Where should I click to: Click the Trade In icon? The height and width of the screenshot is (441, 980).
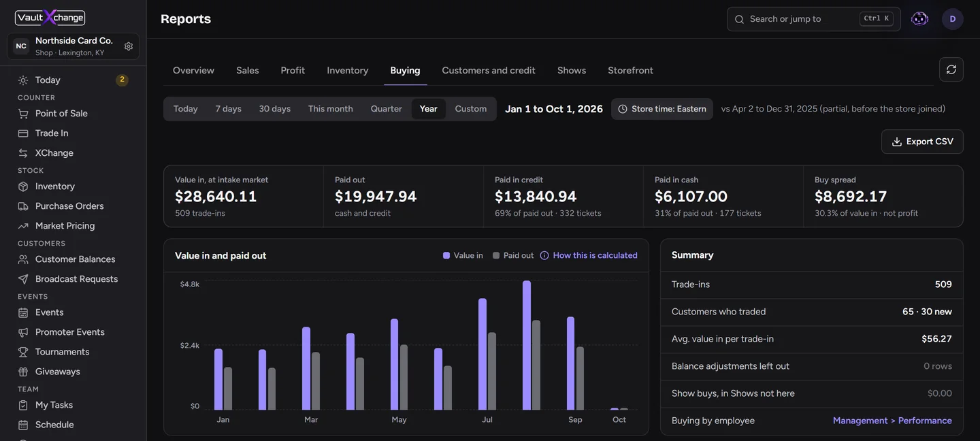click(23, 133)
